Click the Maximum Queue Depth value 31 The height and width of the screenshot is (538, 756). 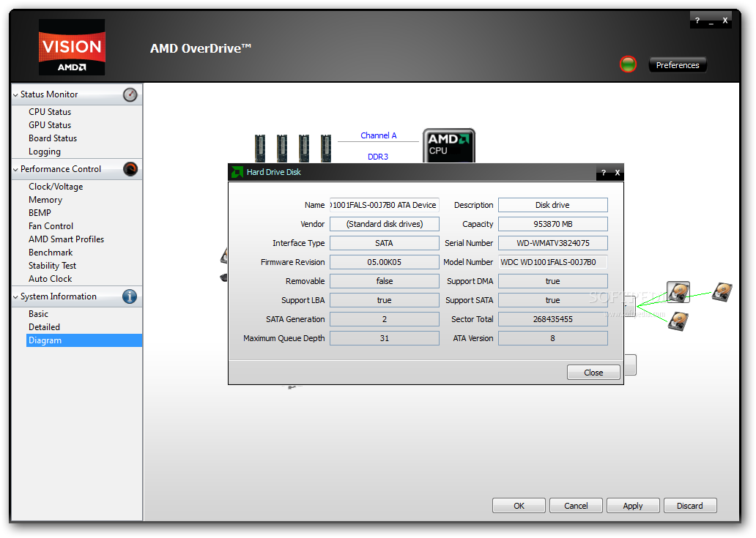385,338
